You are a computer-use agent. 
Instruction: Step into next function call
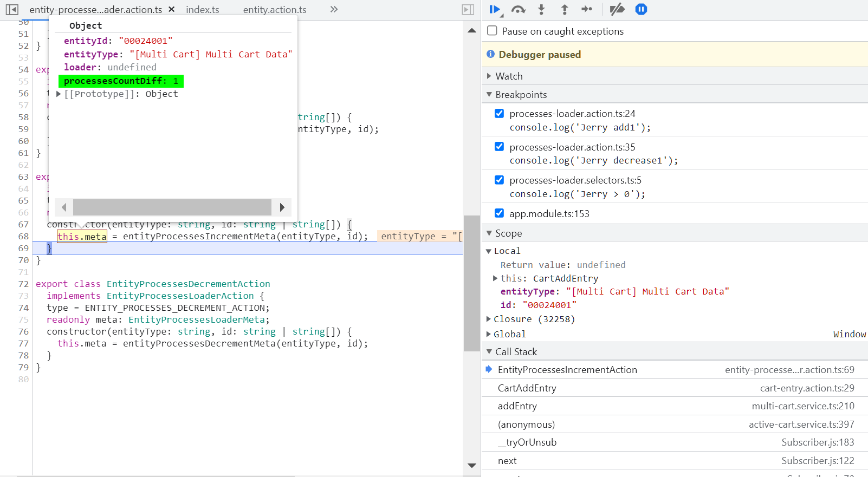[x=541, y=9]
